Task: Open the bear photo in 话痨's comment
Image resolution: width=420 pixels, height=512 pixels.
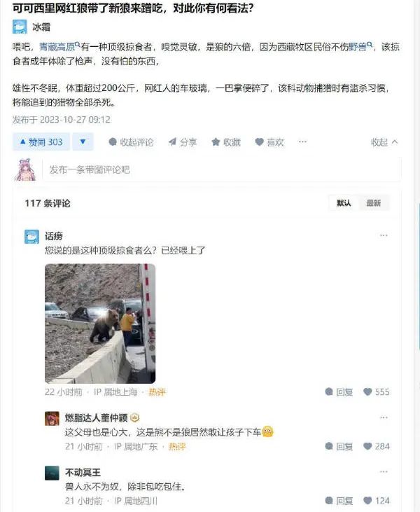Action: pos(100,324)
